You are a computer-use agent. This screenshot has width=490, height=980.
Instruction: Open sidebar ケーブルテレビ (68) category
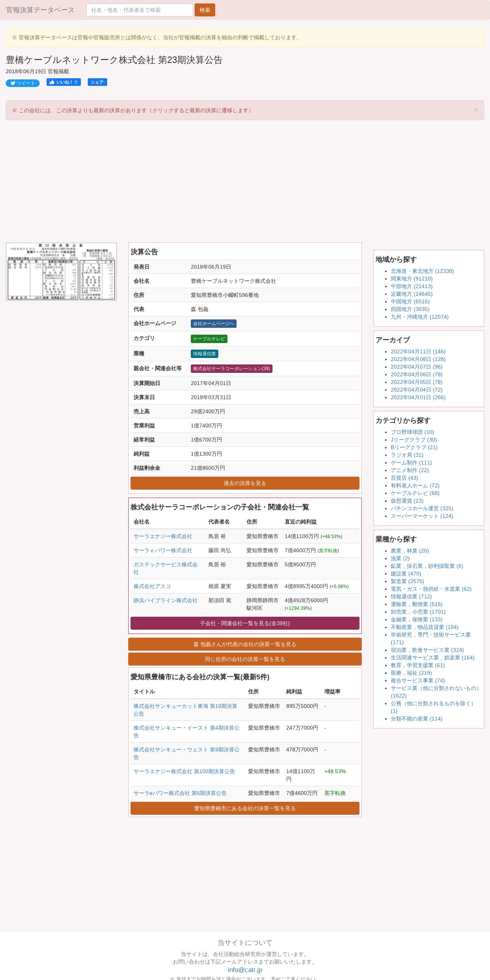(415, 493)
